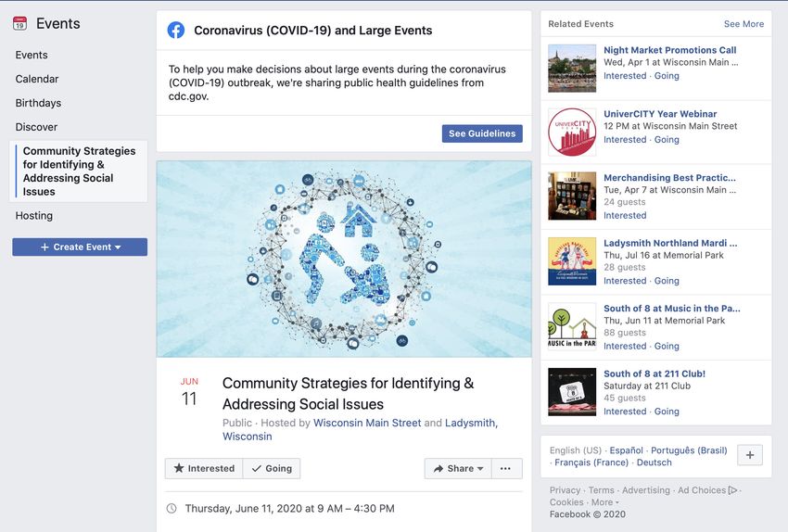
Task: Mark Going for South of 8 at 211 Club
Action: (667, 412)
